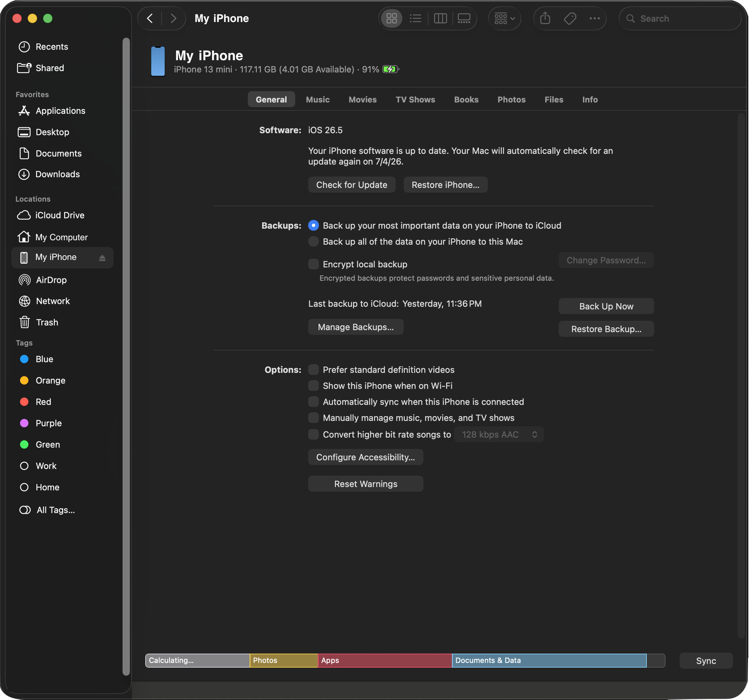Click the Documents & Data storage segment

pyautogui.click(x=549, y=661)
